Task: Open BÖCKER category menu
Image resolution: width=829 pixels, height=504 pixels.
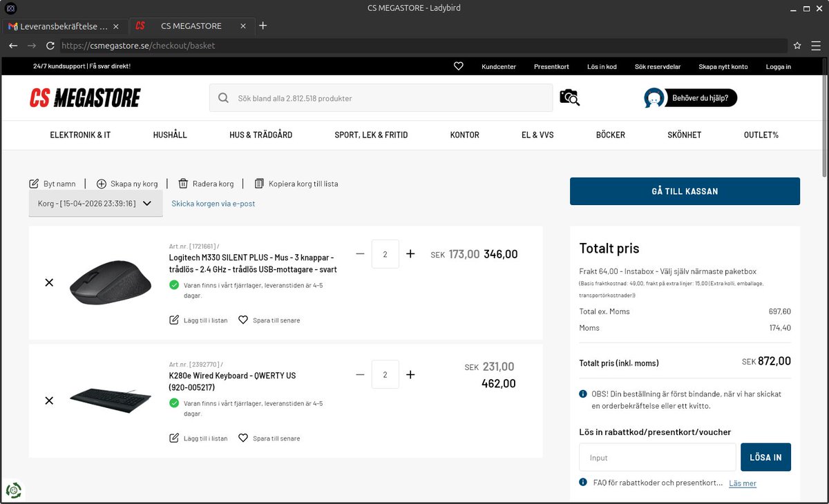Action: pos(611,135)
